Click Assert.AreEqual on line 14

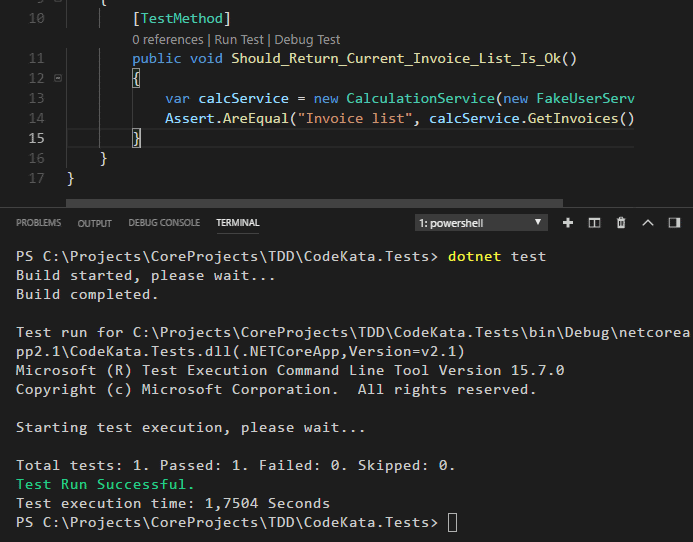click(226, 118)
